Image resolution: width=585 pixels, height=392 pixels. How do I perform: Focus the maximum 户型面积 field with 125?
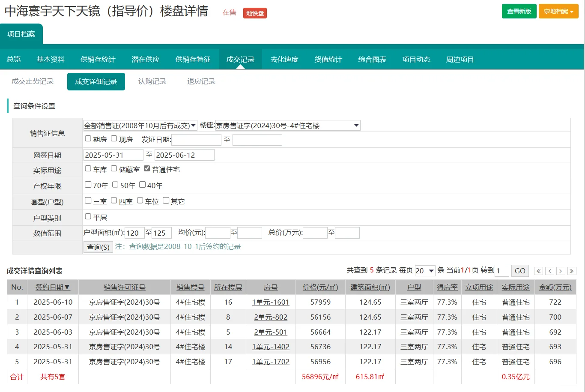click(162, 233)
